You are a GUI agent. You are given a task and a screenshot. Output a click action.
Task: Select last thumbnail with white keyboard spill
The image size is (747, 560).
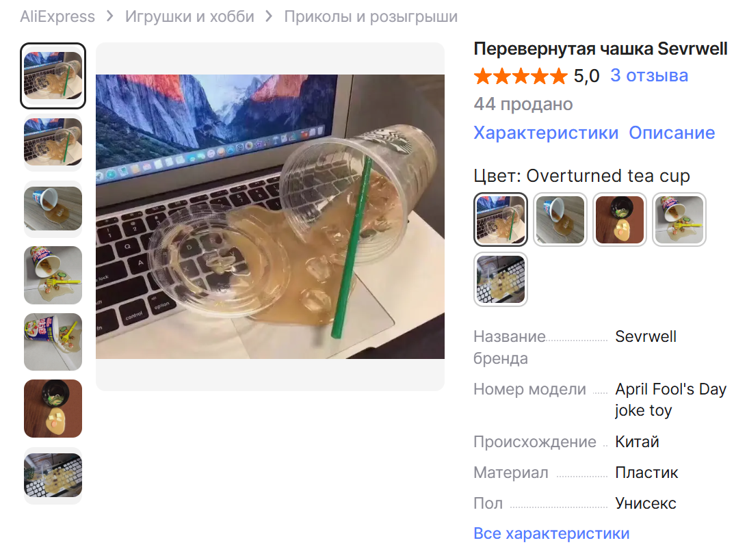pos(53,475)
